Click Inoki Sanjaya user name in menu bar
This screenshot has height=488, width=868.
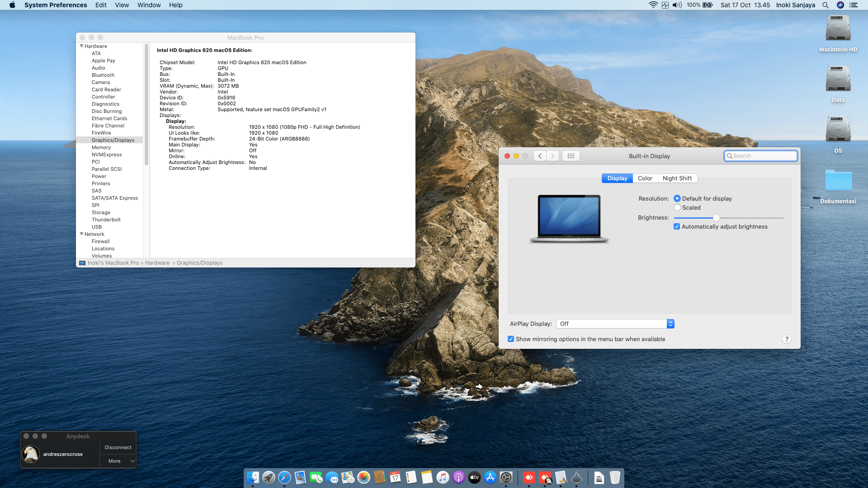click(796, 5)
